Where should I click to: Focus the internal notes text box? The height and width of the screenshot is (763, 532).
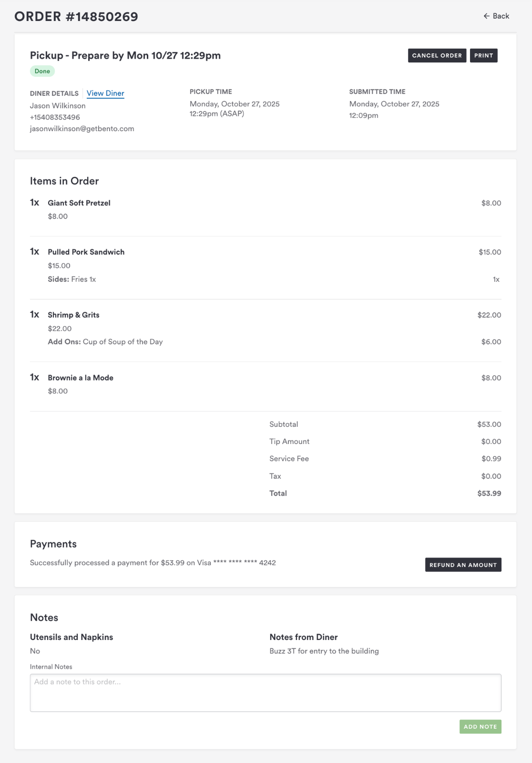pos(266,692)
